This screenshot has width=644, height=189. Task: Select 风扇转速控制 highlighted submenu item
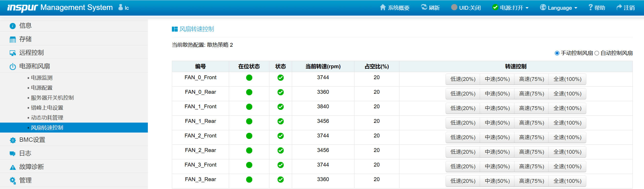[x=74, y=127]
